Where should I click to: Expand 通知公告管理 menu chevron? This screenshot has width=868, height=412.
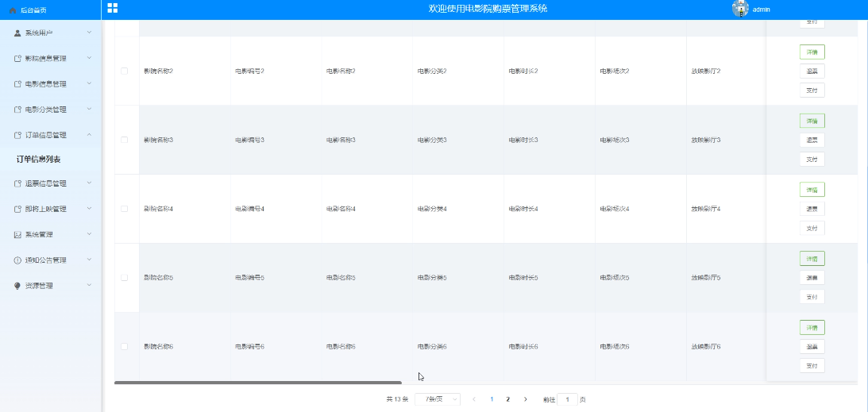coord(89,260)
